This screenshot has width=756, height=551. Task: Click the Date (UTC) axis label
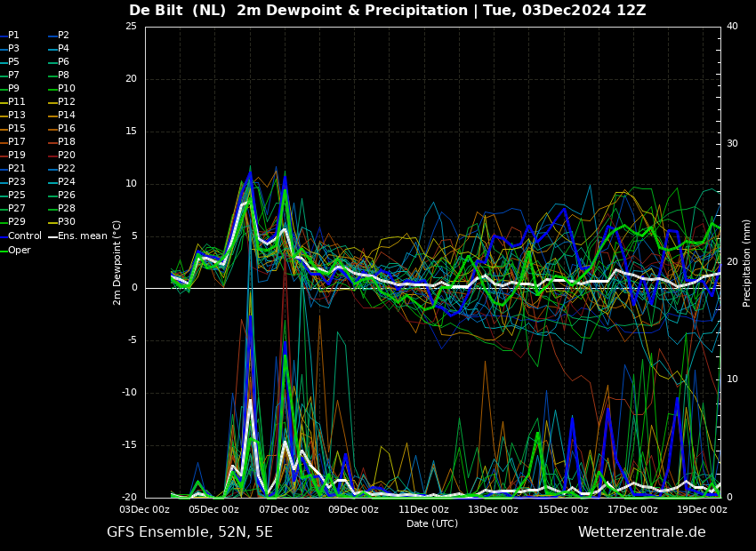coord(432,524)
